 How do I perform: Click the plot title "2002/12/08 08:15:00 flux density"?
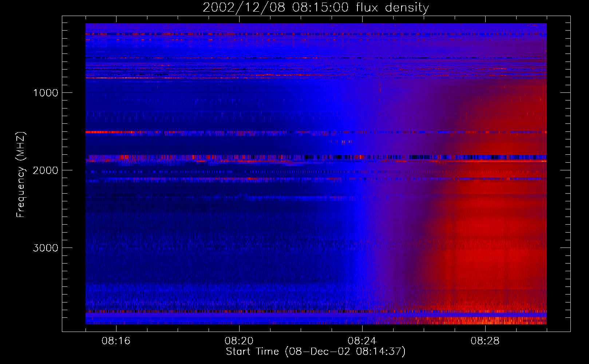click(316, 8)
